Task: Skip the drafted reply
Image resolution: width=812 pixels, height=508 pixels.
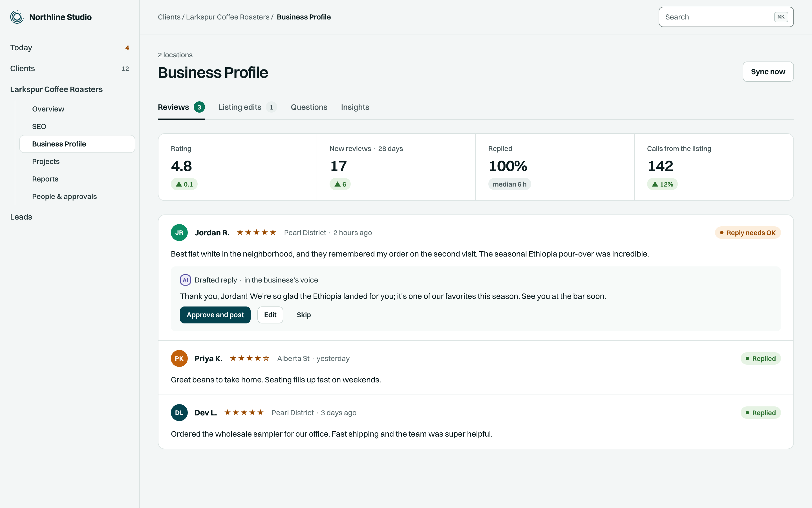Action: pyautogui.click(x=304, y=315)
